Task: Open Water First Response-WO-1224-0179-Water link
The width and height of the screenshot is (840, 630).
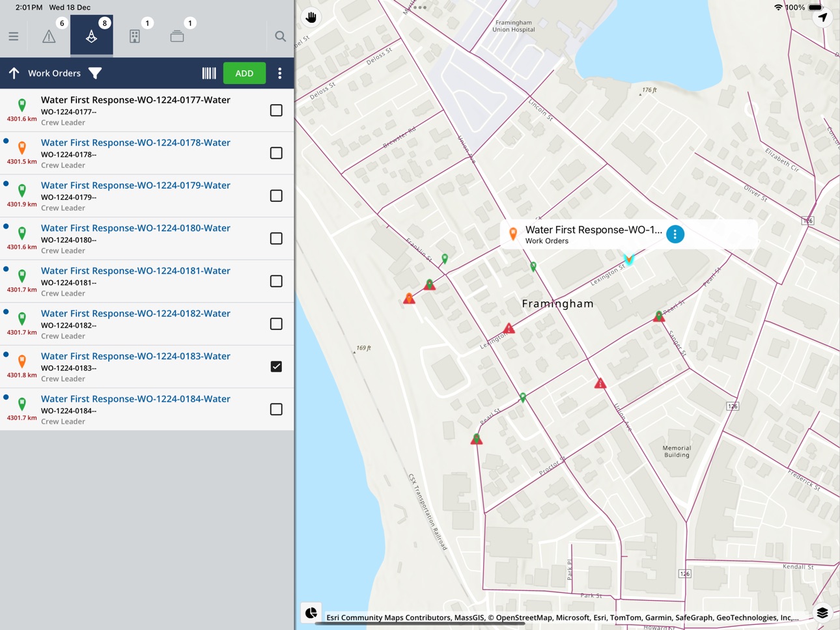Action: pos(135,185)
